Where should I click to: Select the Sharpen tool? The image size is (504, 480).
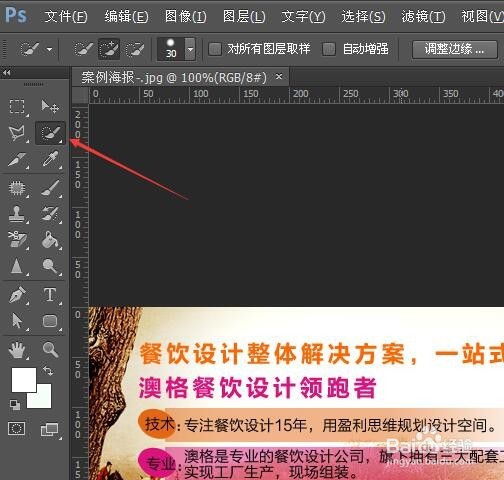click(17, 266)
